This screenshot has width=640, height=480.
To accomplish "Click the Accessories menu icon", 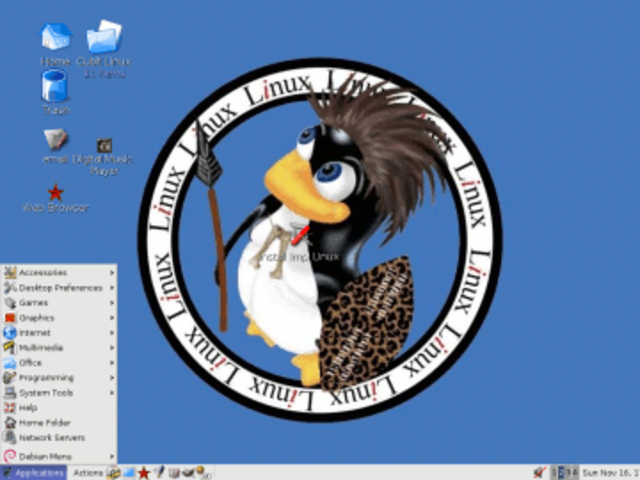I will tap(10, 272).
